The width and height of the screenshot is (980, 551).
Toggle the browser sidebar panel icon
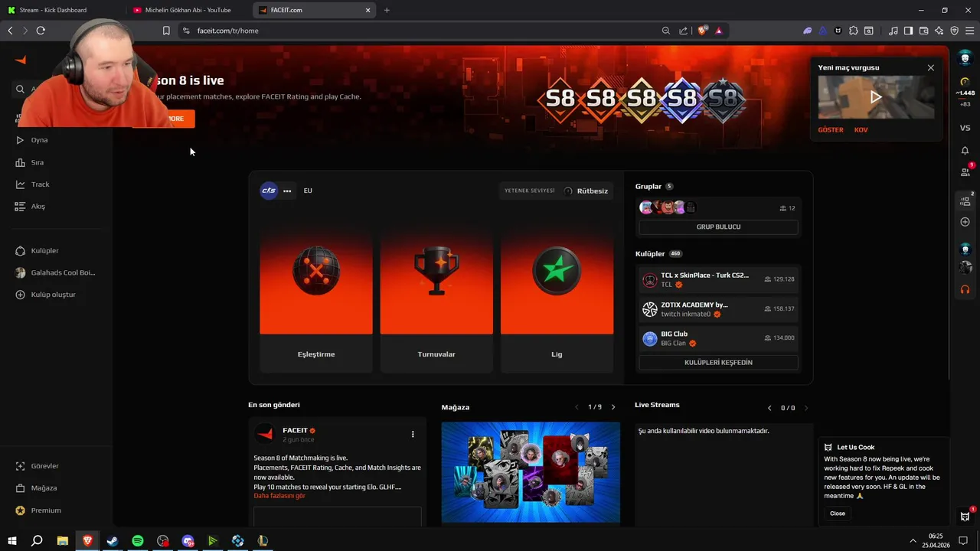click(x=908, y=31)
